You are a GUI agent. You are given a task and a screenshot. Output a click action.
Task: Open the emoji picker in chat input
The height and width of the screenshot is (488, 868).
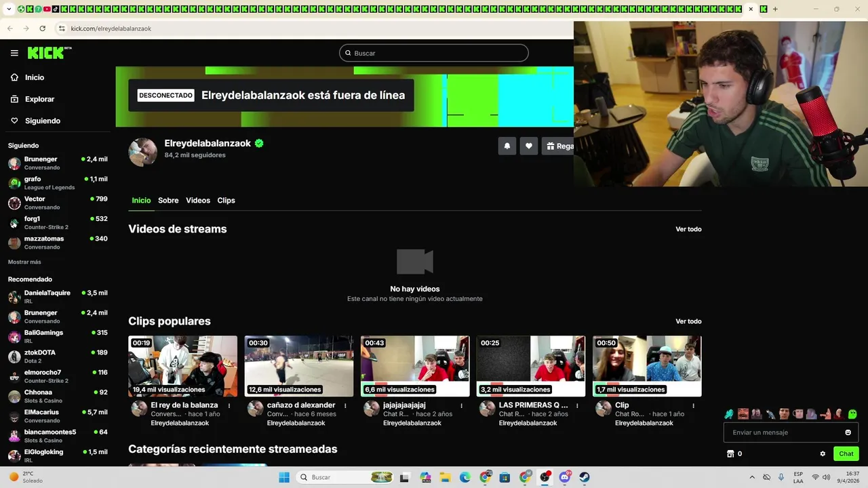tap(848, 432)
